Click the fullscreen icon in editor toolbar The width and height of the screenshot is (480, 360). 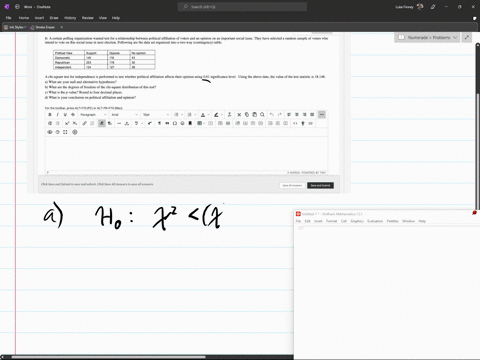pos(65,132)
